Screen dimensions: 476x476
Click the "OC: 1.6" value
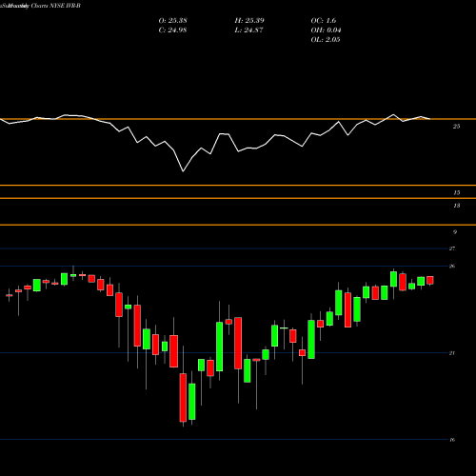click(x=324, y=21)
